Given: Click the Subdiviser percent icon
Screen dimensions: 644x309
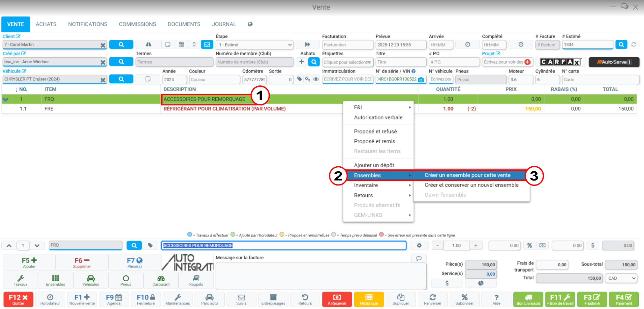Looking at the screenshot, I should click(464, 299).
